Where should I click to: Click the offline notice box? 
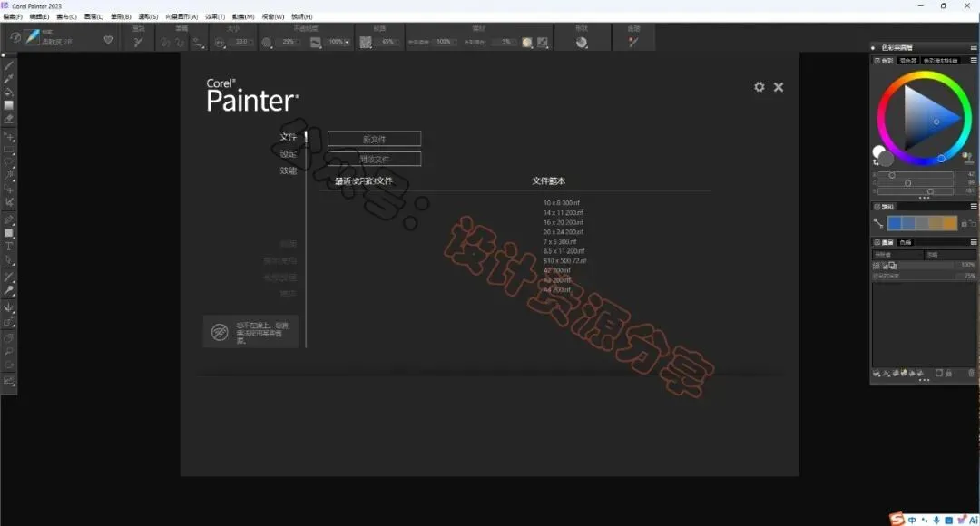(250, 332)
